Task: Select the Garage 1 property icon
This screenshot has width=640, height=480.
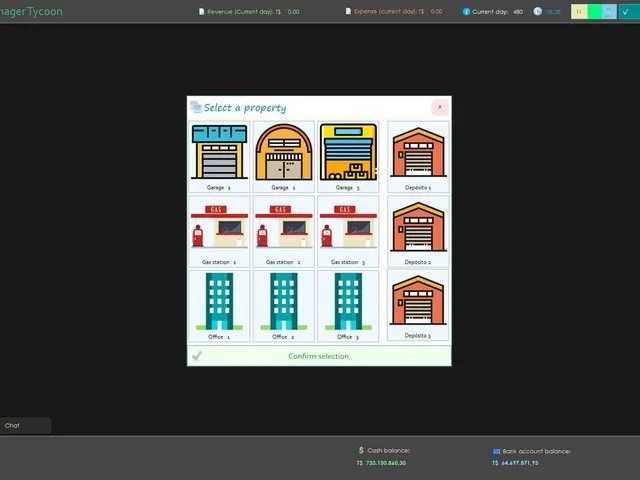Action: [x=219, y=156]
